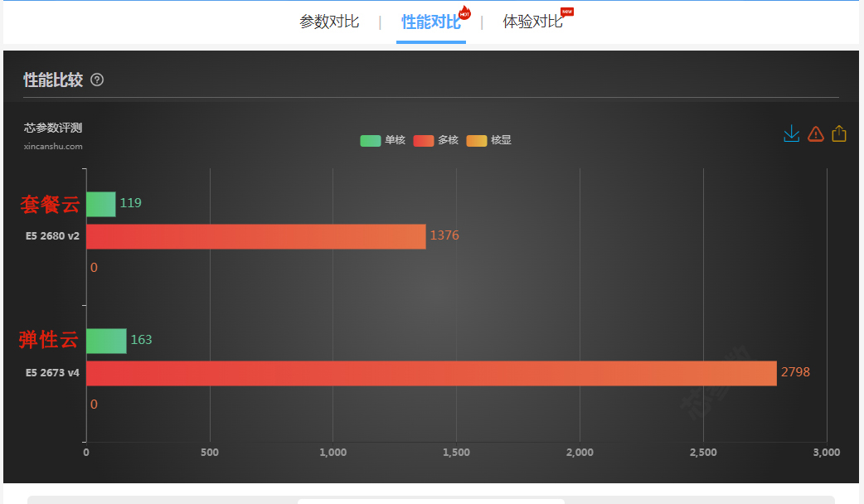The width and height of the screenshot is (864, 504).
Task: Click the HOT flame badge
Action: point(464,13)
